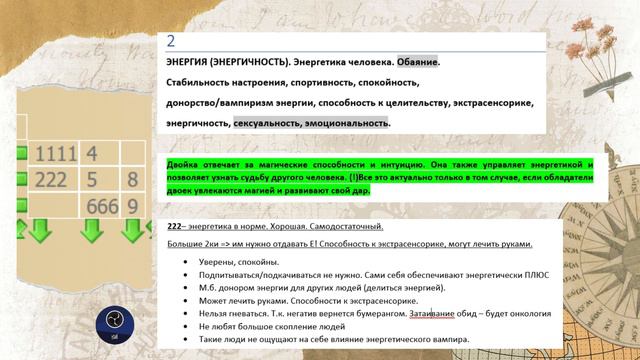
Task: Click the heading number 2 at top
Action: pyautogui.click(x=171, y=41)
